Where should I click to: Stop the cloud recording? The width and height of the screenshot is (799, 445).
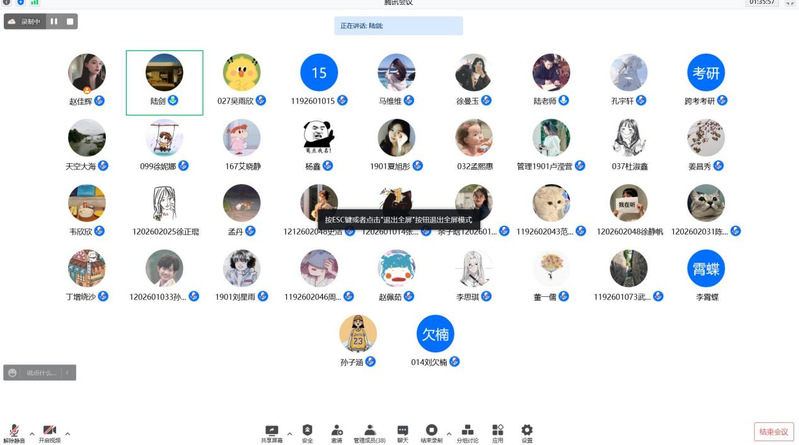pos(69,21)
